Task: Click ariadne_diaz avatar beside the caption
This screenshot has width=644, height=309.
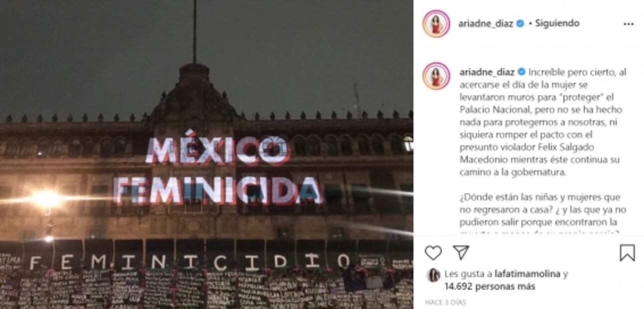Action: pyautogui.click(x=436, y=76)
